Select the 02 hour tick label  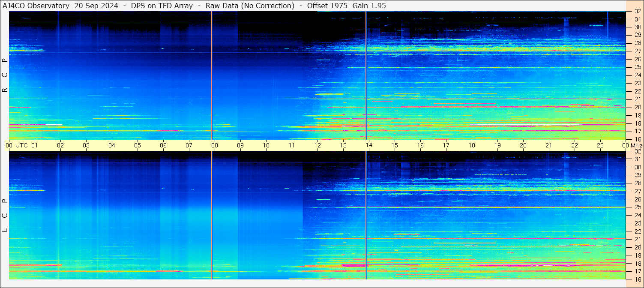tap(60, 145)
